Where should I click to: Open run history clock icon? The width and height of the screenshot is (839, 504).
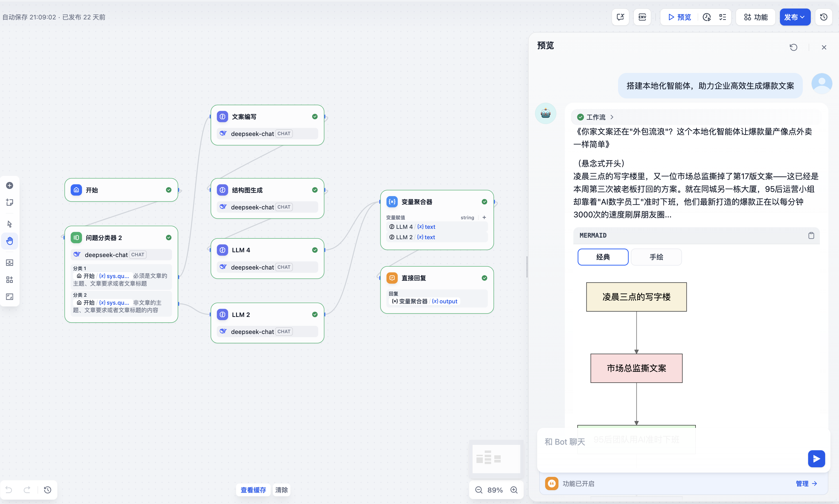707,17
